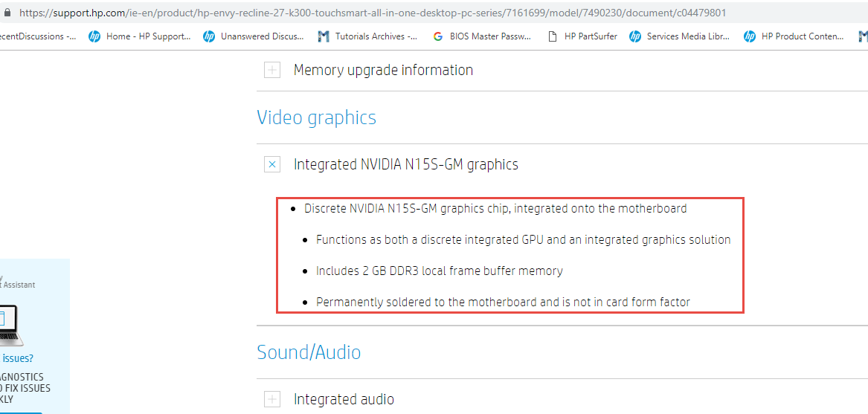Screen dimensions: 868x414
Task: Click the HP PartSurfer page icon
Action: pos(552,36)
